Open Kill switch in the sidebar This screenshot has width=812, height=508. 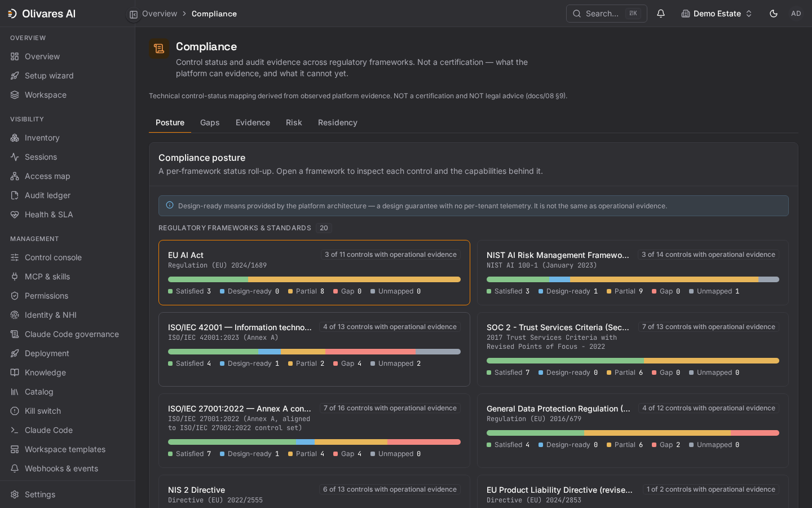(x=68, y=411)
